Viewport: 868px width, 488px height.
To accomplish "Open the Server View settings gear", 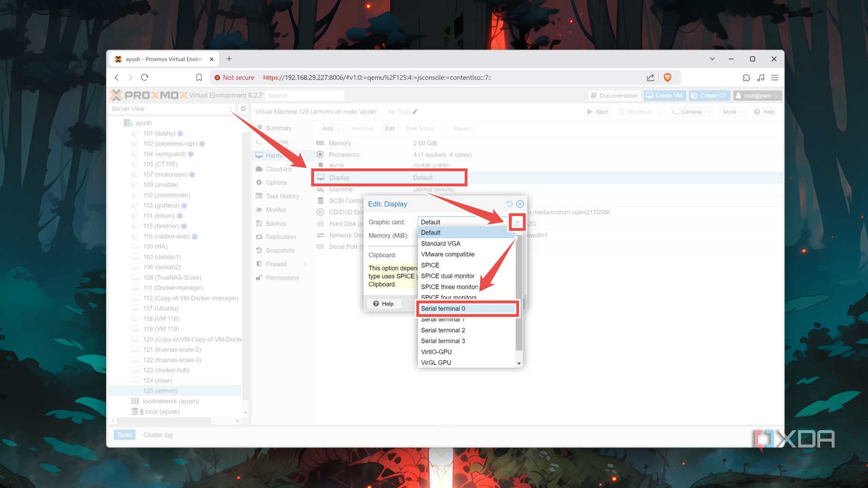I will point(243,108).
